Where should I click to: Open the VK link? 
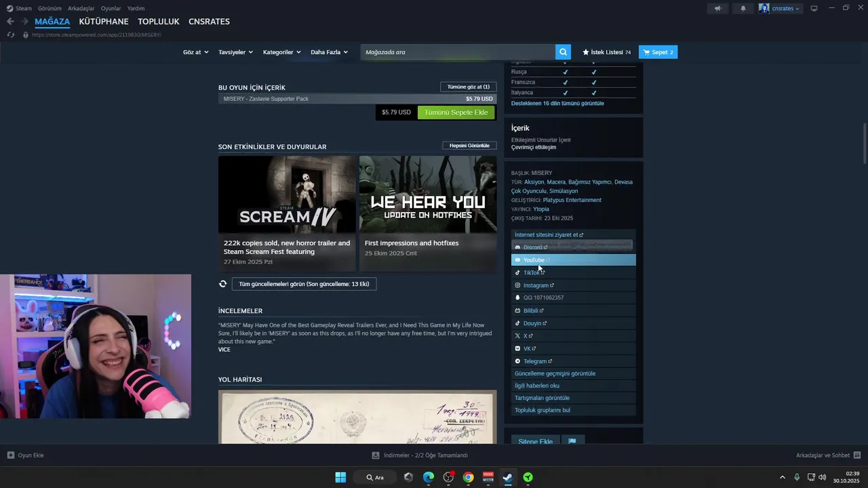(529, 348)
